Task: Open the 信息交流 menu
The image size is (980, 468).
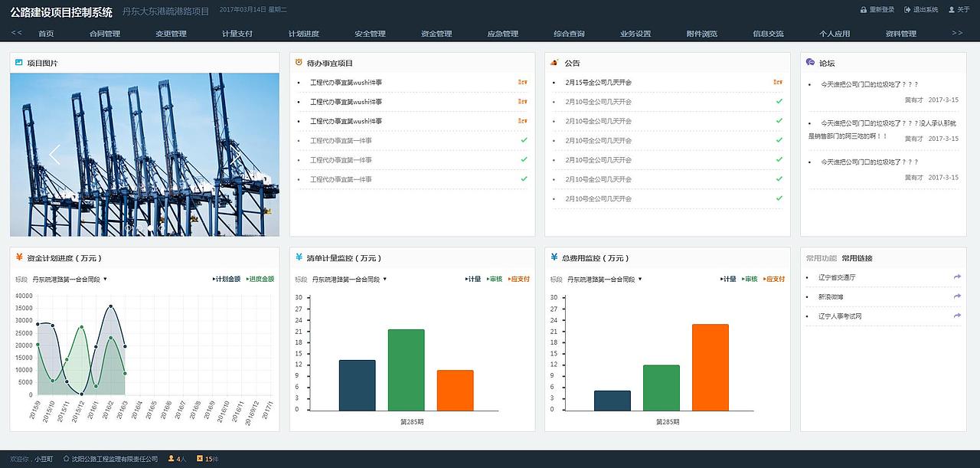Action: (768, 34)
